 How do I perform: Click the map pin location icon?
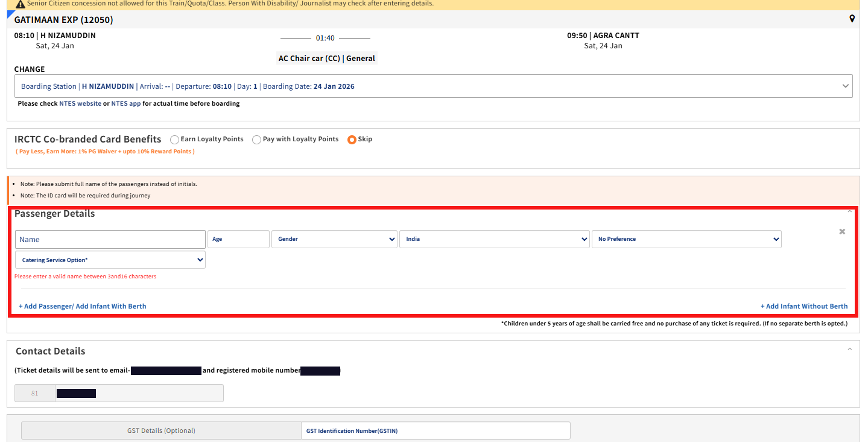[852, 19]
